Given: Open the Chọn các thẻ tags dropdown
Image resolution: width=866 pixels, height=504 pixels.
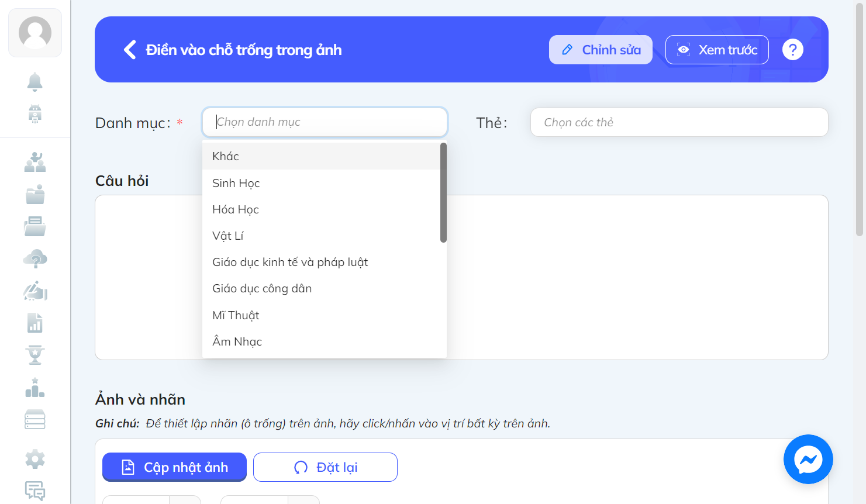Looking at the screenshot, I should (x=679, y=122).
